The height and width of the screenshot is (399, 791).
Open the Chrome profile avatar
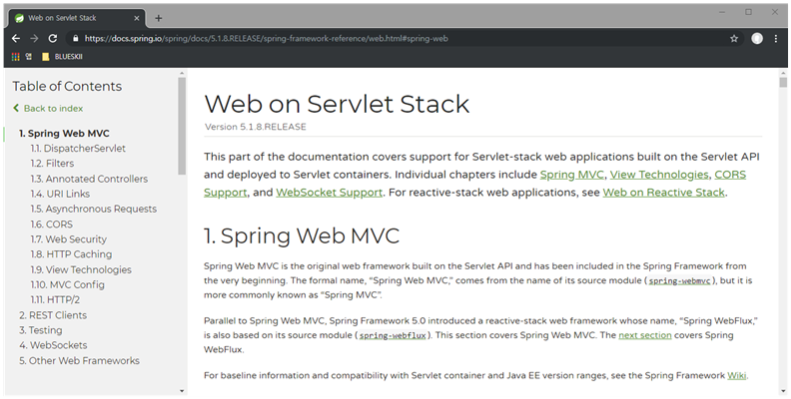tap(757, 38)
